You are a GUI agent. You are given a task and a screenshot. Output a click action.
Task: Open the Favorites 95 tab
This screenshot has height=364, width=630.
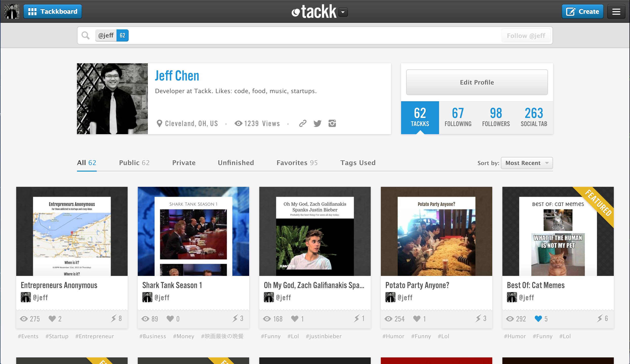297,163
